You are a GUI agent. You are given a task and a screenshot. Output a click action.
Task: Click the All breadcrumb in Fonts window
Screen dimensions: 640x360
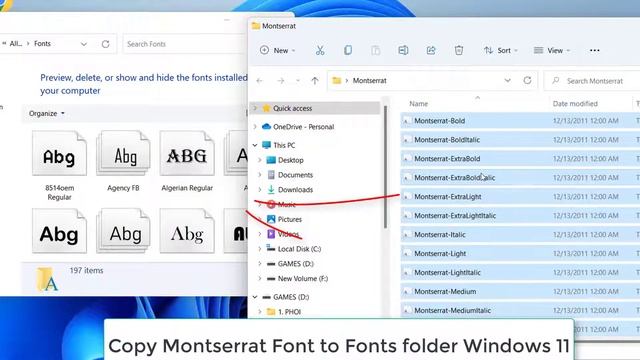pos(16,44)
